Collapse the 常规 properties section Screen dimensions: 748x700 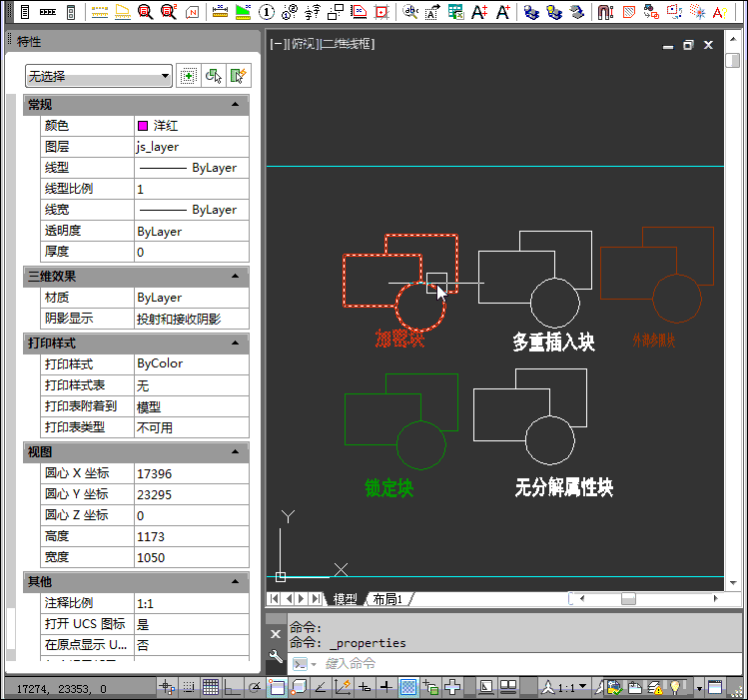[235, 104]
